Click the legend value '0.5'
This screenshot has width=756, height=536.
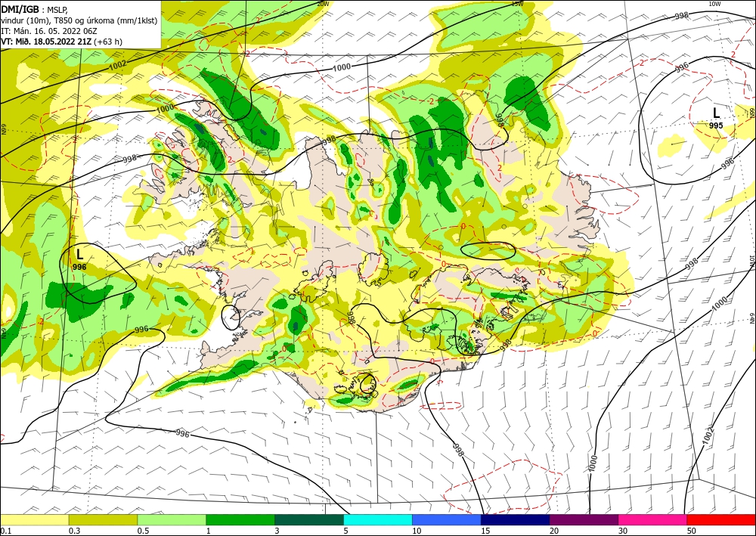143,531
